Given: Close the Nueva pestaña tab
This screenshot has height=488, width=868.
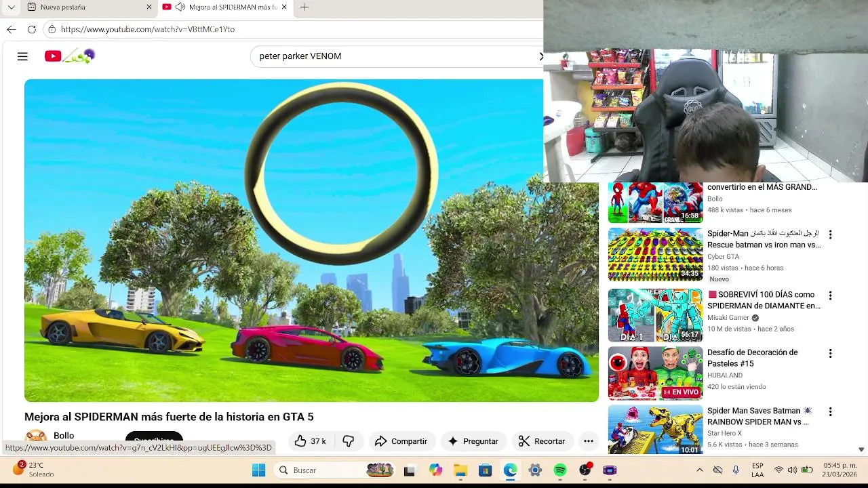Looking at the screenshot, I should (149, 7).
